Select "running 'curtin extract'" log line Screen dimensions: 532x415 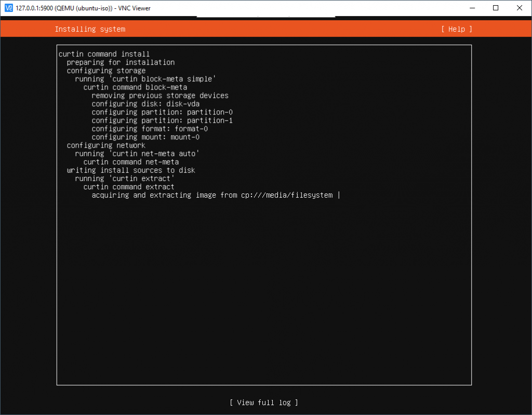(125, 178)
